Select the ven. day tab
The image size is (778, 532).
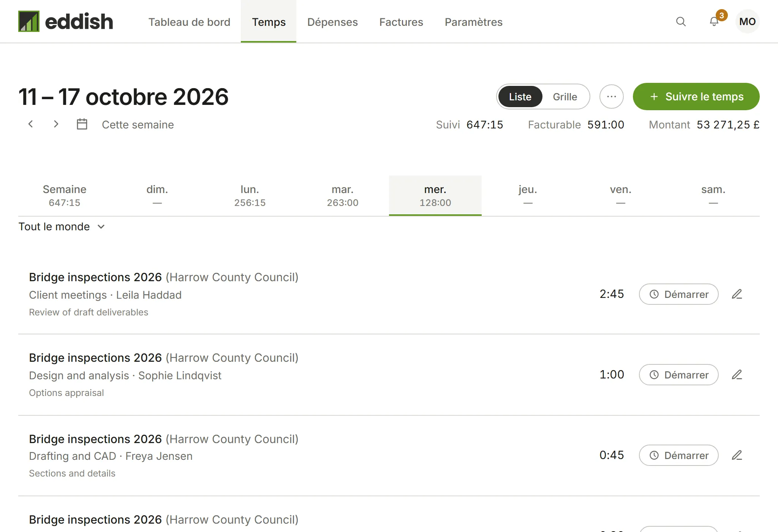[621, 195]
